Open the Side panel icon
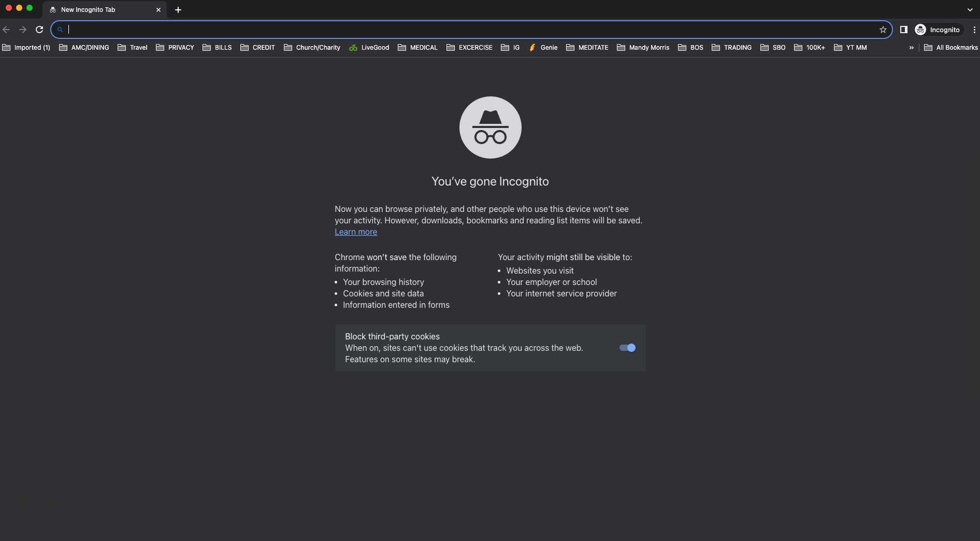This screenshot has width=980, height=541. tap(904, 30)
